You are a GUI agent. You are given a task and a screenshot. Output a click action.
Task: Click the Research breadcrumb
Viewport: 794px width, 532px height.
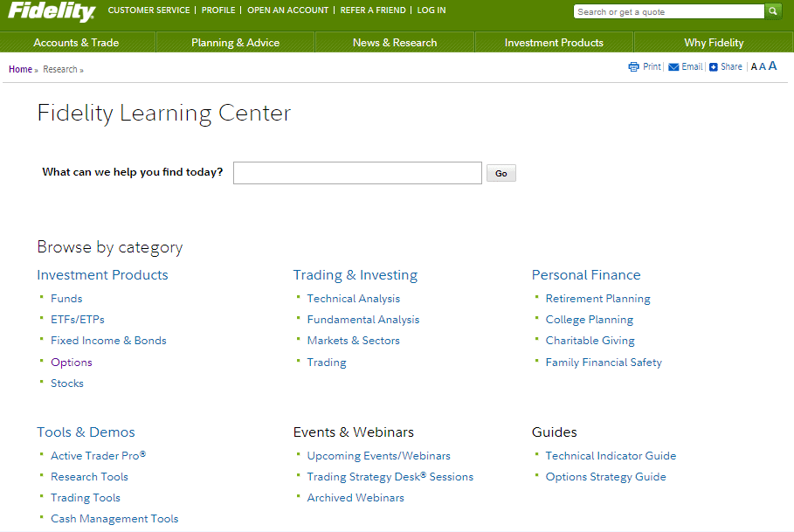(60, 69)
